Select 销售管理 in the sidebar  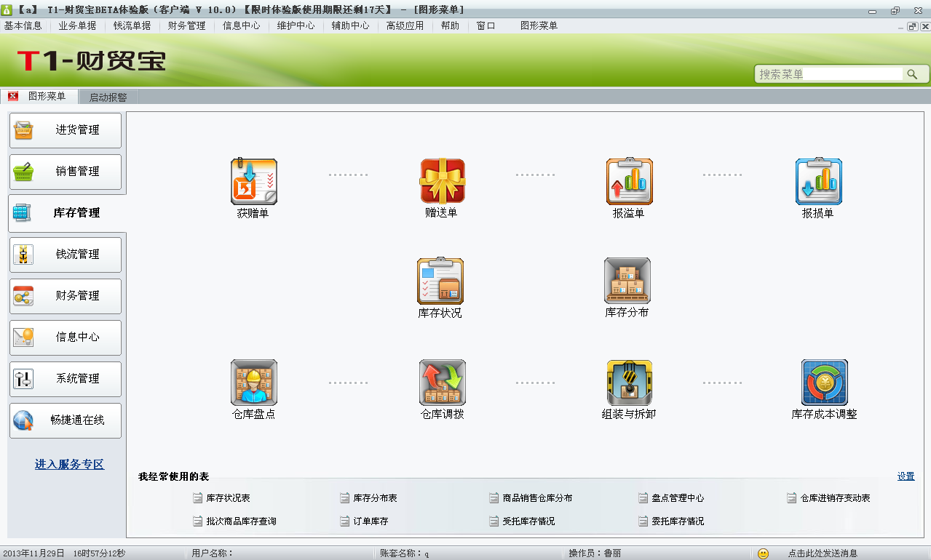click(66, 172)
